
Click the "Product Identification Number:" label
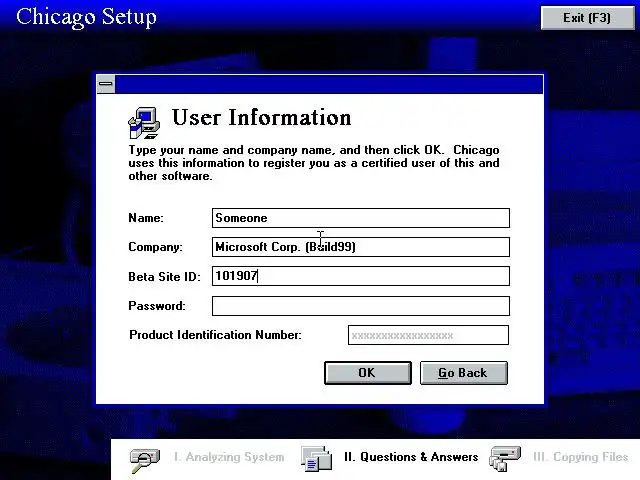click(215, 335)
